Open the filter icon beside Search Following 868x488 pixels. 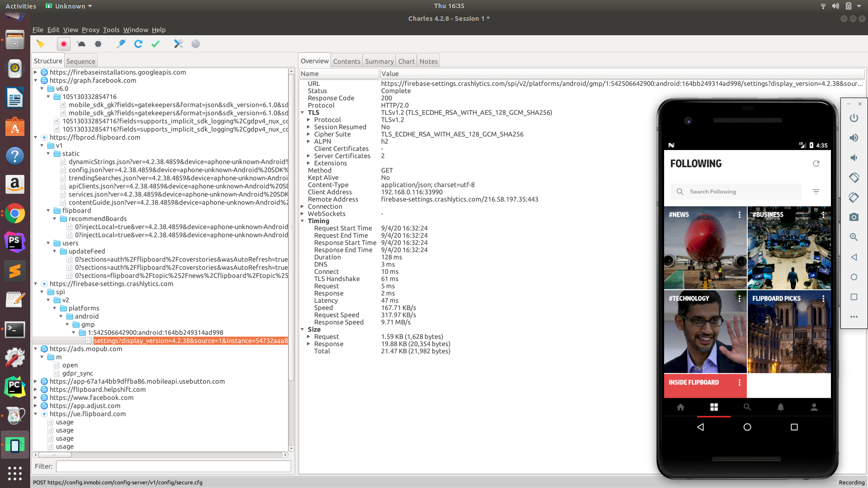click(816, 192)
